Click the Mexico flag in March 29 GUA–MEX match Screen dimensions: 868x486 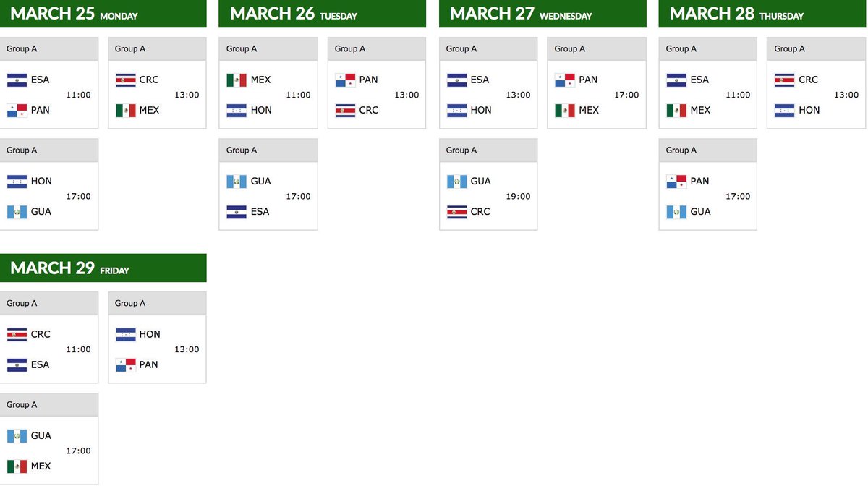[17, 466]
